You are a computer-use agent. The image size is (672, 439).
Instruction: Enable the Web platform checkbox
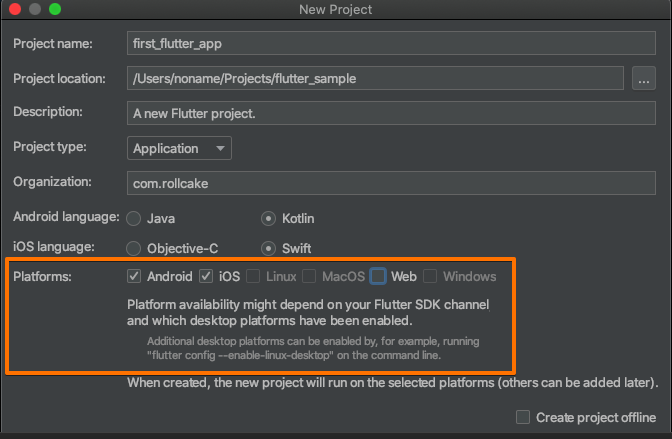[378, 276]
